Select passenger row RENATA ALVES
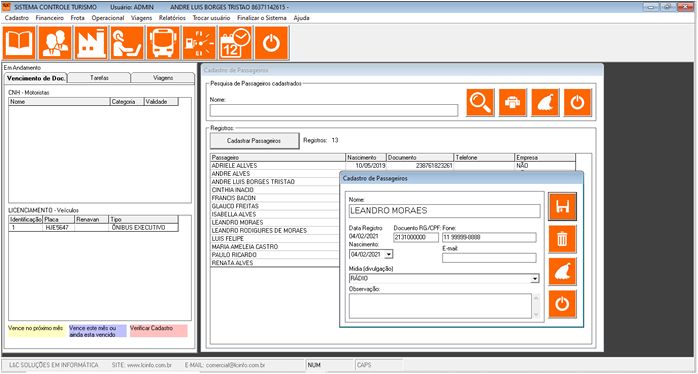Viewport: 698px width, 374px height. [x=275, y=263]
